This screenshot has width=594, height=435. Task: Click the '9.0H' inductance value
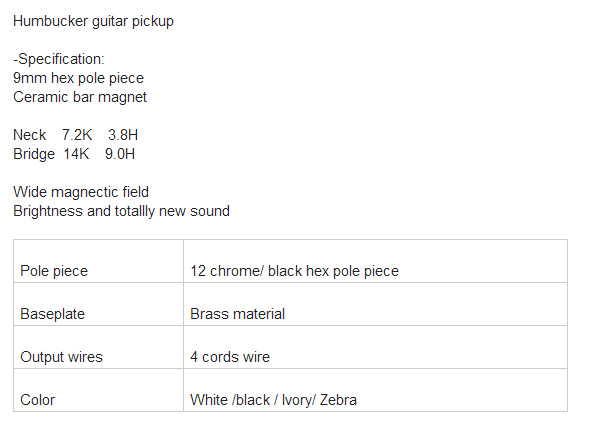[x=120, y=154]
